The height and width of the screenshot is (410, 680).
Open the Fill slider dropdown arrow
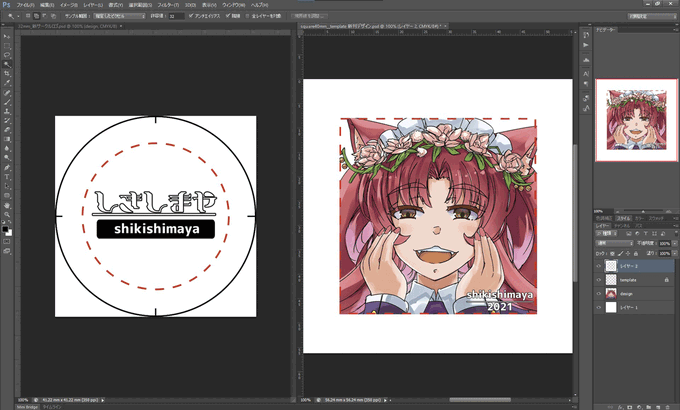tap(675, 253)
